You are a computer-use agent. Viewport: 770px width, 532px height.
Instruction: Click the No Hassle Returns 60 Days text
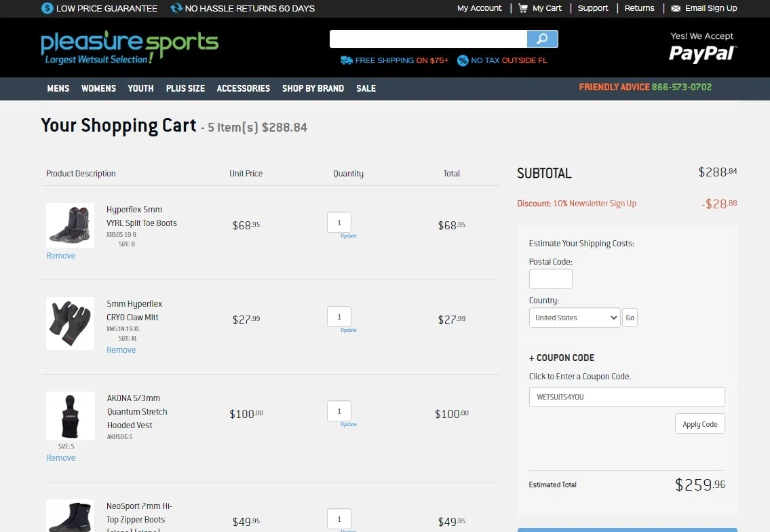[x=250, y=8]
